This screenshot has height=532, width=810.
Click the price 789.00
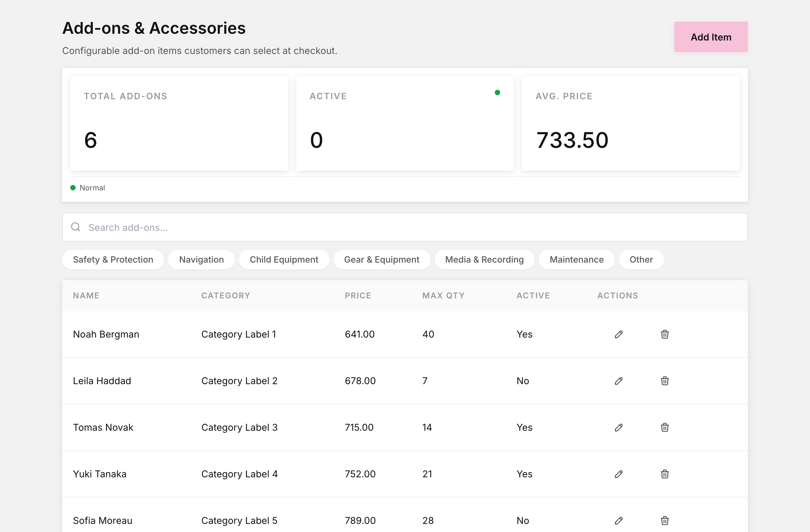pos(360,521)
